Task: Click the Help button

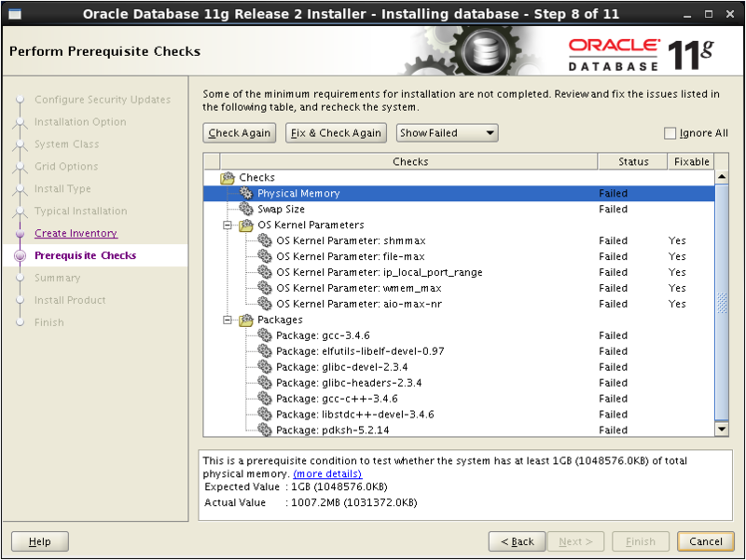Action: click(x=40, y=541)
